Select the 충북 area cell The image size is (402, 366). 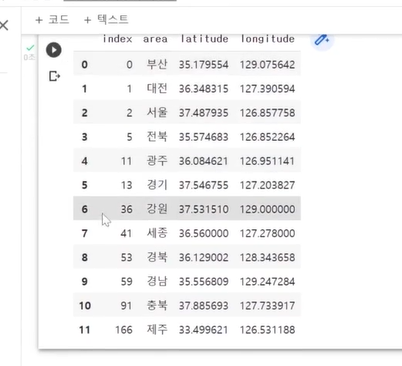click(x=157, y=305)
